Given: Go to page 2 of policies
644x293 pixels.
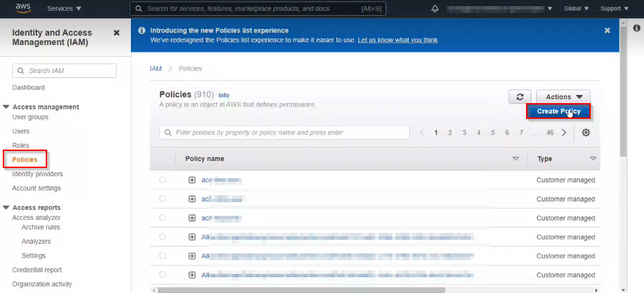Looking at the screenshot, I should point(450,132).
